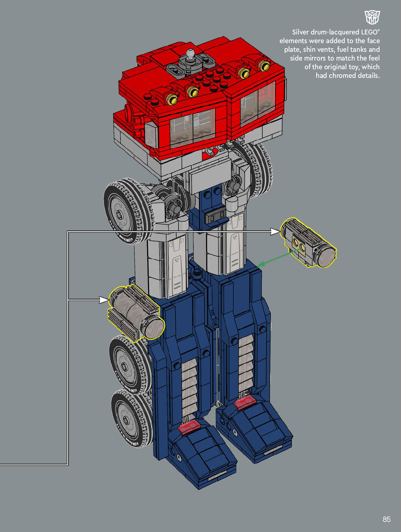Click the leftmost yellow roof light
This screenshot has height=532, width=401.
click(x=171, y=99)
